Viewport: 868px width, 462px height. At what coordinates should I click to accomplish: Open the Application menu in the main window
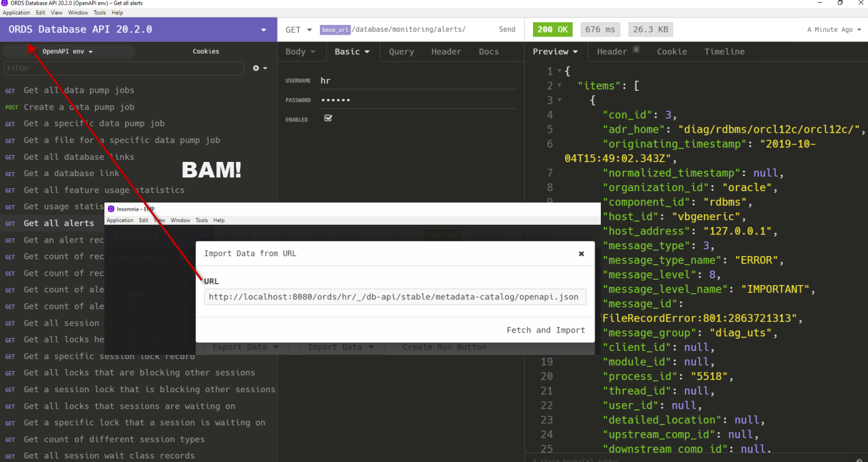(16, 13)
